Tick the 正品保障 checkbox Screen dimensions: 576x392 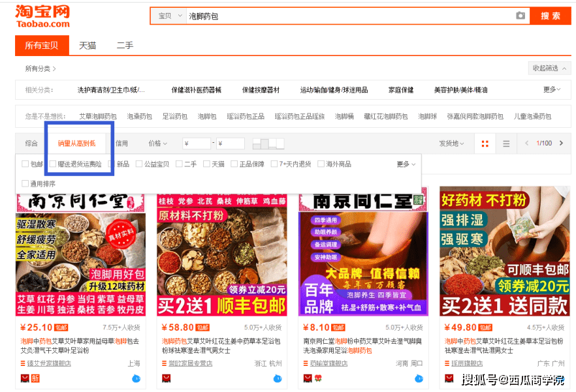(x=234, y=164)
